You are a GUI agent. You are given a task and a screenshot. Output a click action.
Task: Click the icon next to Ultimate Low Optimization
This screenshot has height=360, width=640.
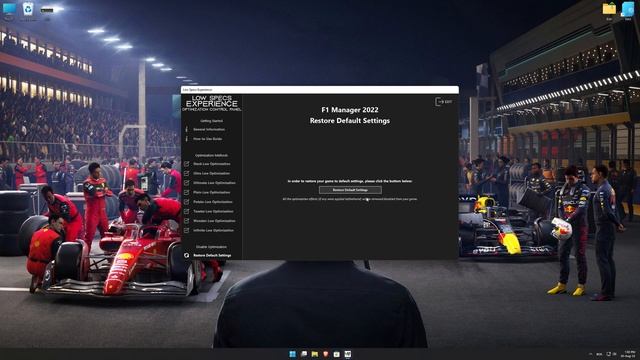pyautogui.click(x=187, y=183)
